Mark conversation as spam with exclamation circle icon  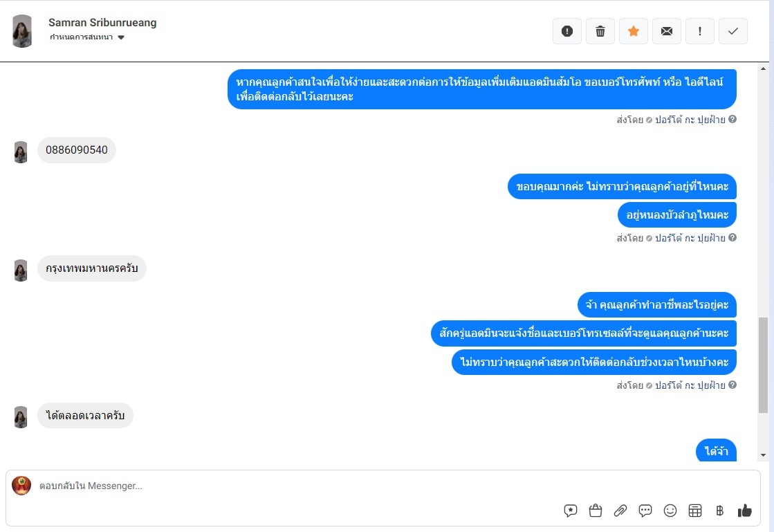567,31
